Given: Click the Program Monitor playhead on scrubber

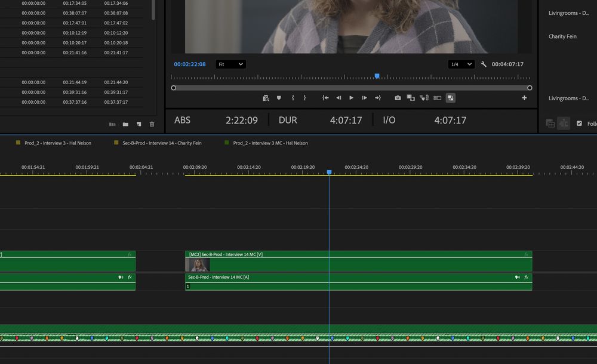Looking at the screenshot, I should 377,76.
